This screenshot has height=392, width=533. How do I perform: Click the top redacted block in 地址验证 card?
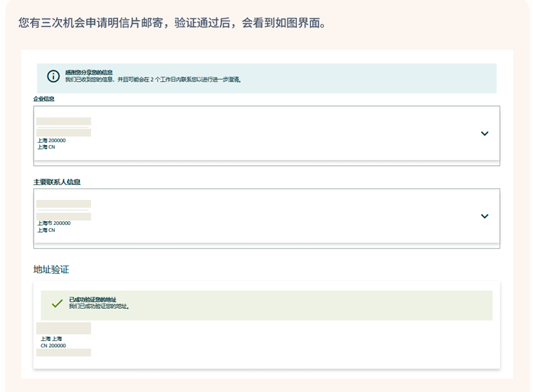tap(63, 328)
